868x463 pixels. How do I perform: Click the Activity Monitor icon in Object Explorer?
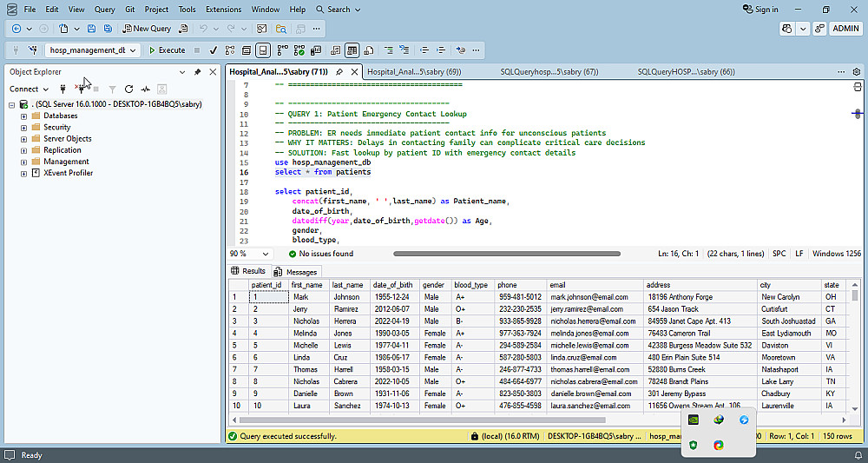tap(146, 89)
